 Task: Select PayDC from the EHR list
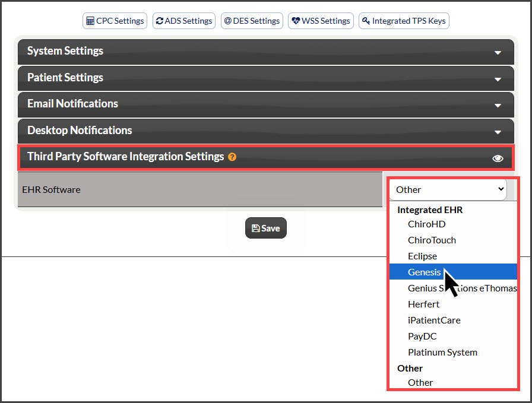[453, 336]
